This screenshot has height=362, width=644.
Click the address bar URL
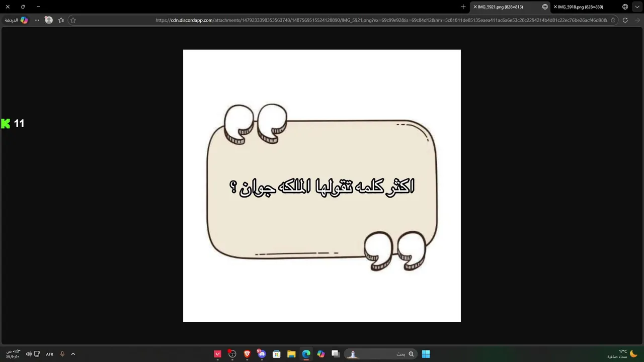point(381,20)
